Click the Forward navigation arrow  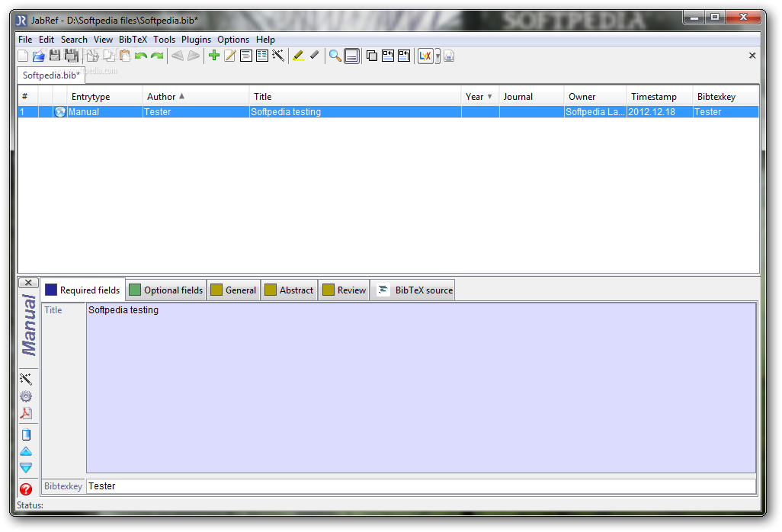[194, 56]
